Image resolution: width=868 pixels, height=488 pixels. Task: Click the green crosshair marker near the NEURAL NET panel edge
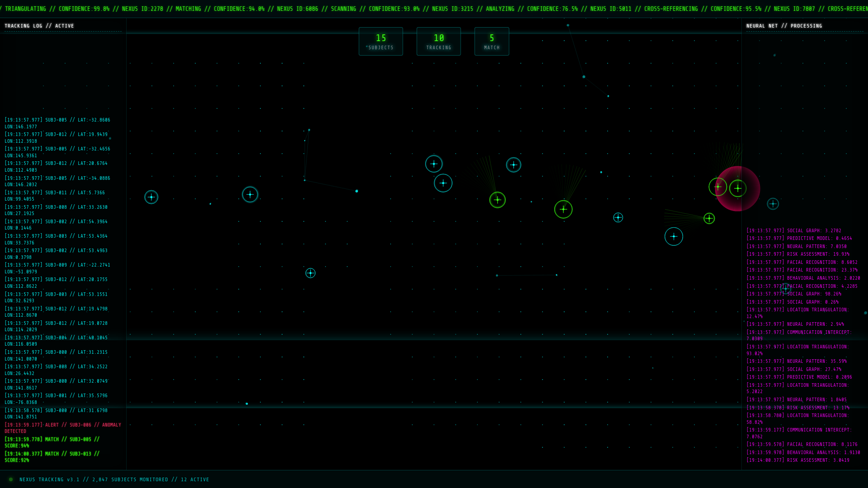click(x=709, y=219)
